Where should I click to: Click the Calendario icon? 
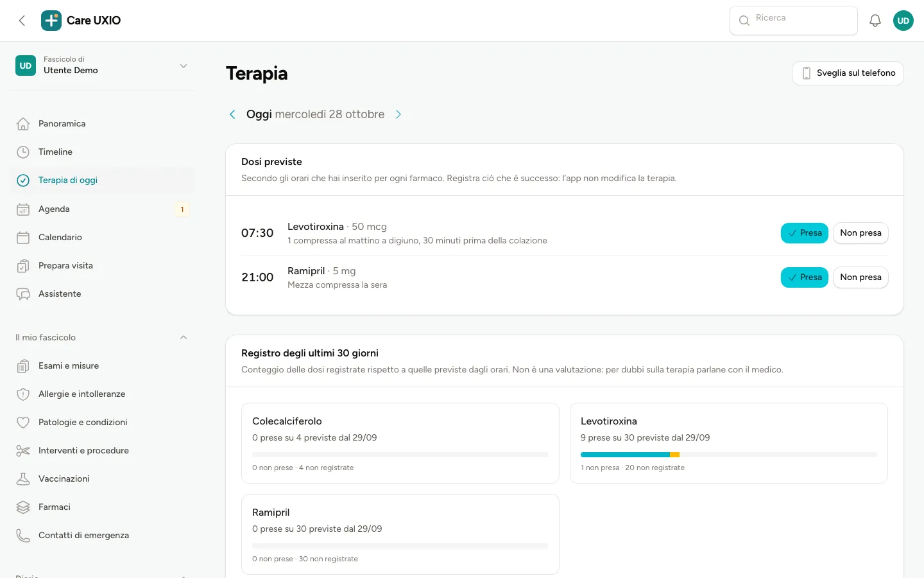tap(23, 238)
